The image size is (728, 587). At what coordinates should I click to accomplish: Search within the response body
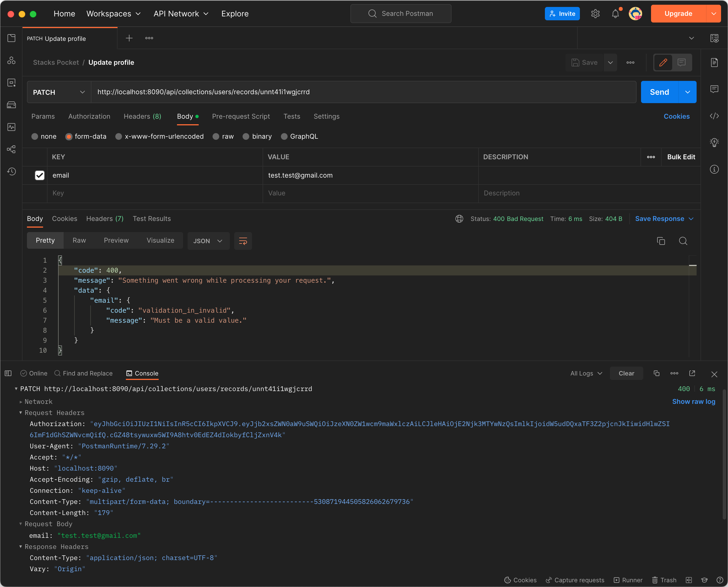(x=683, y=241)
